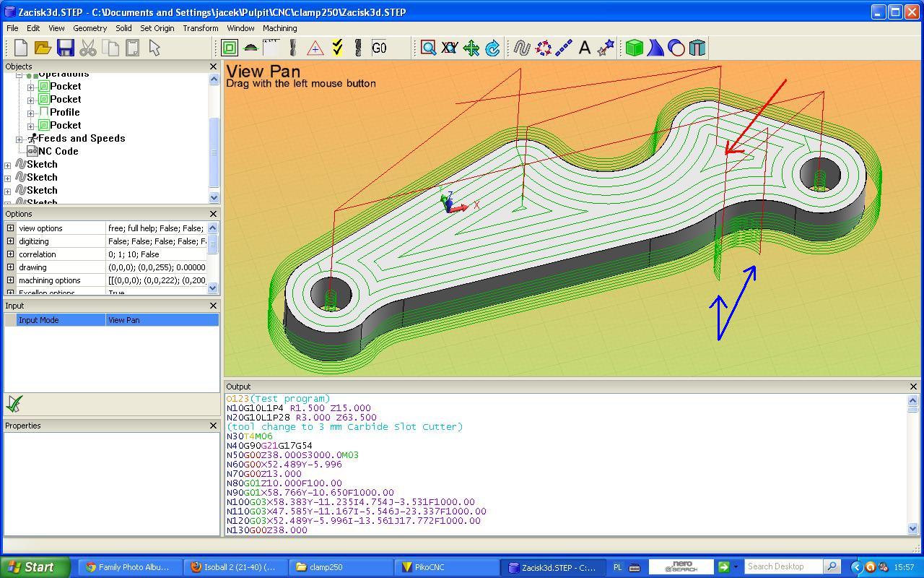This screenshot has height=578, width=924.
Task: Close the Output panel
Action: click(x=913, y=387)
